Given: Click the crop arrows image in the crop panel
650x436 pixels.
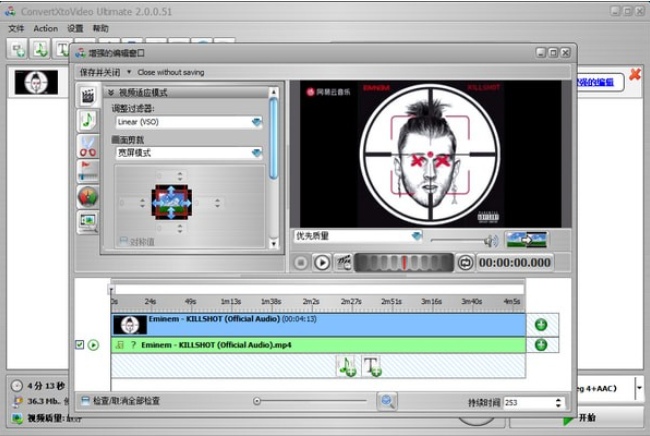Looking at the screenshot, I should 172,202.
